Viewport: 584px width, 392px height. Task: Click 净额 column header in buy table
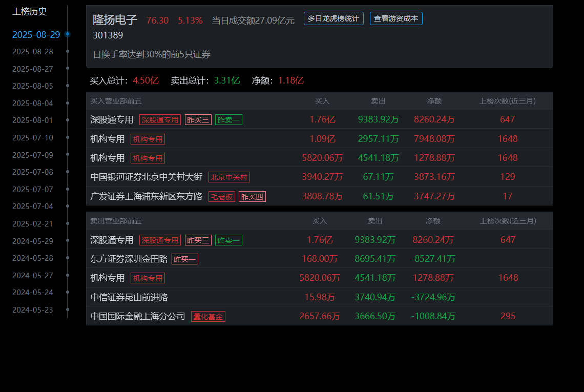[434, 101]
